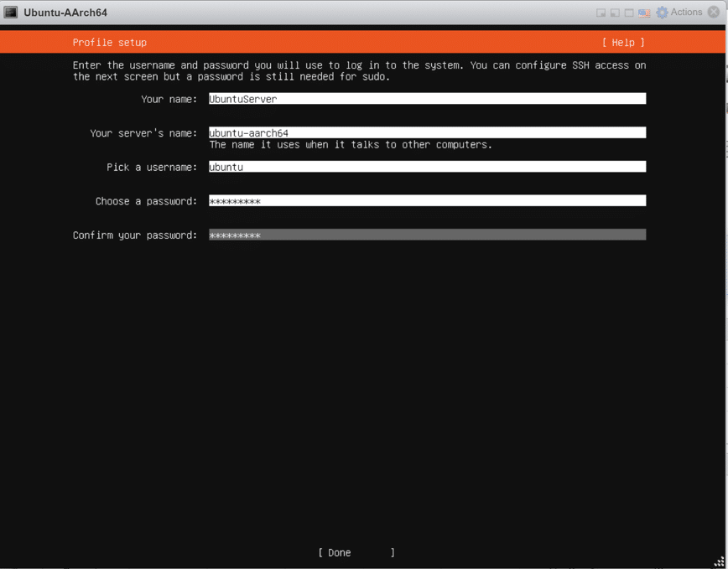
Task: Focus the Confirm your password field
Action: pyautogui.click(x=427, y=235)
